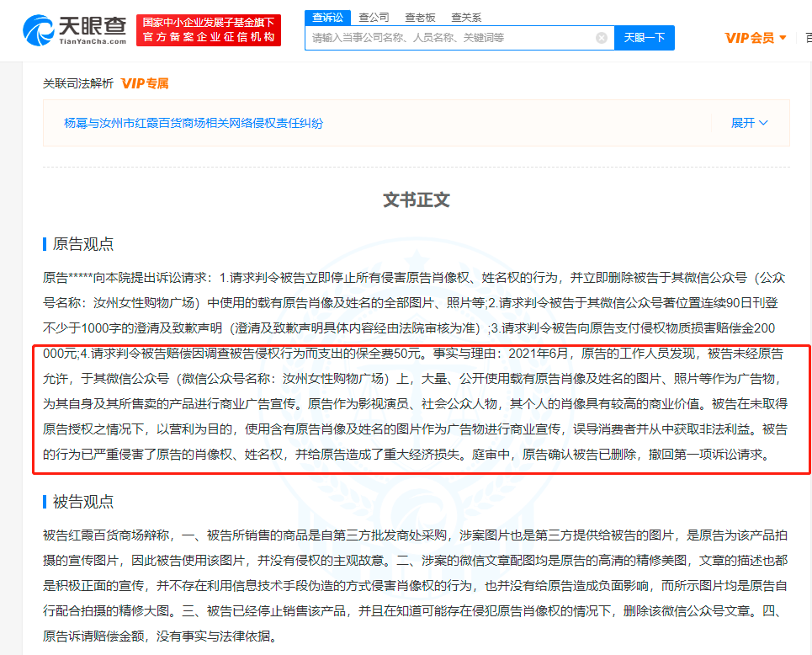812x655 pixels.
Task: Click the VIP专属 label
Action: [145, 83]
